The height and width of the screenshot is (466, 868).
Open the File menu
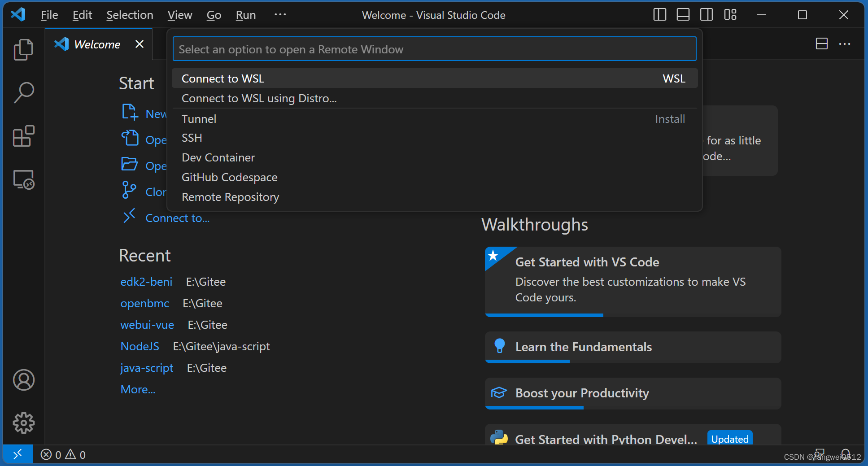(49, 15)
